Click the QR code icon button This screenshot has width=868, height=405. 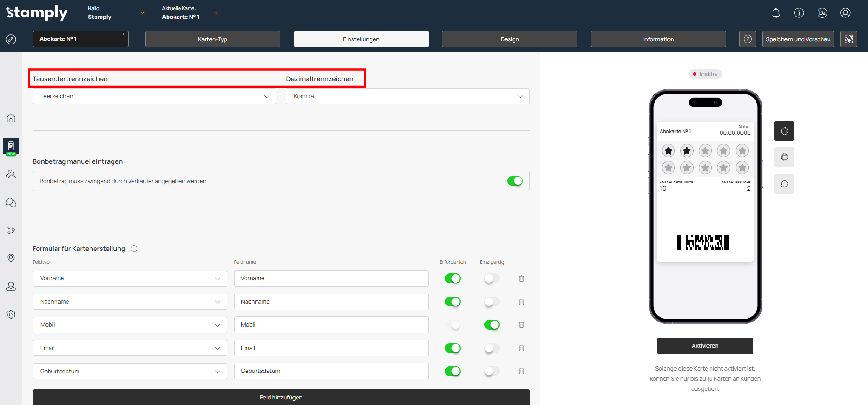848,39
